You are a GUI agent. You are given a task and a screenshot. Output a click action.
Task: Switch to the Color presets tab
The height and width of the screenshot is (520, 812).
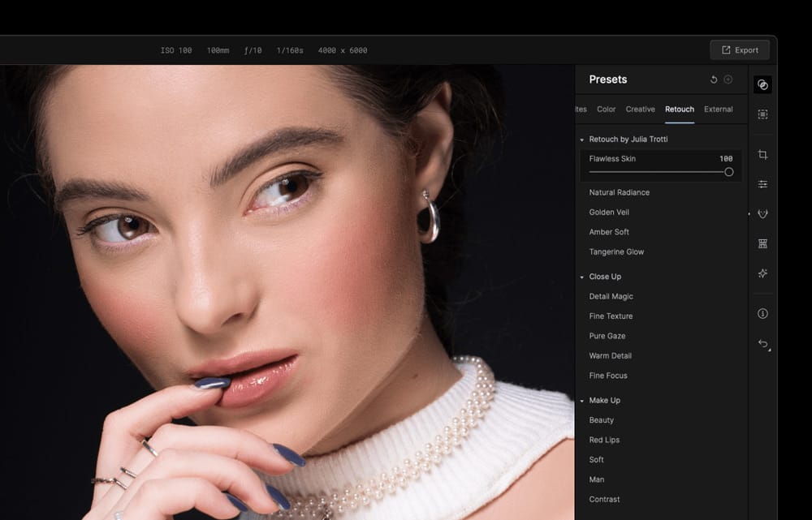point(606,110)
